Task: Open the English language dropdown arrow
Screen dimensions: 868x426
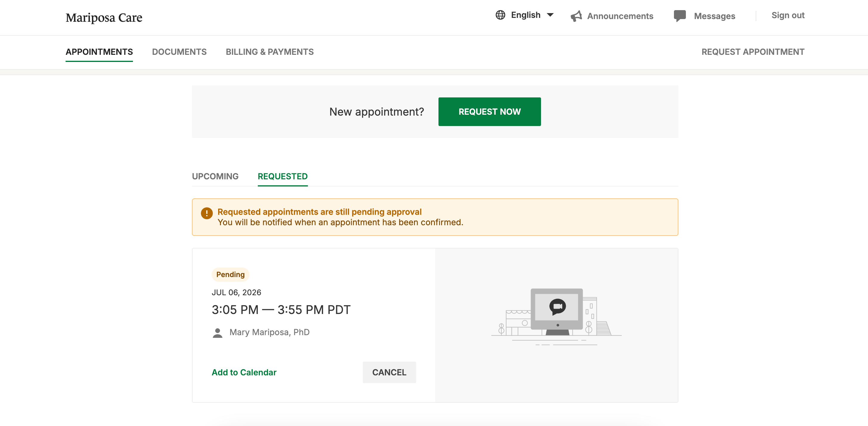Action: coord(550,15)
